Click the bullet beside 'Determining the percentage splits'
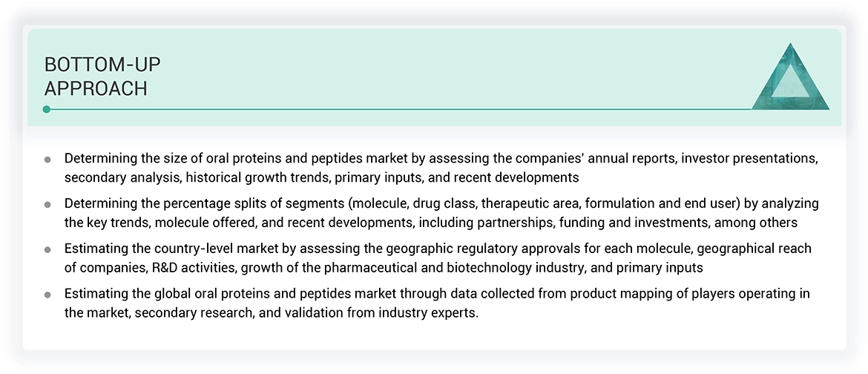Image resolution: width=868 pixels, height=374 pixels. [x=47, y=204]
